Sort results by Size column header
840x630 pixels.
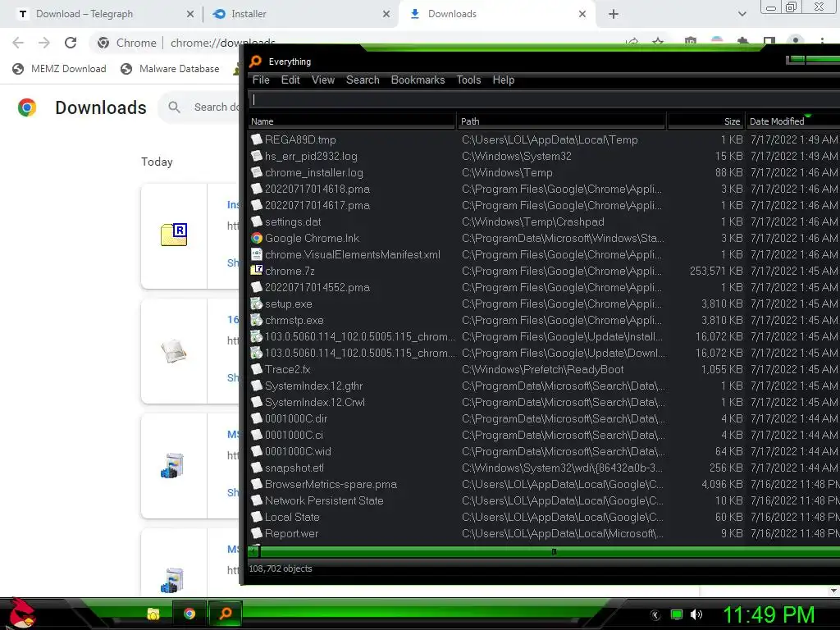[705, 121]
